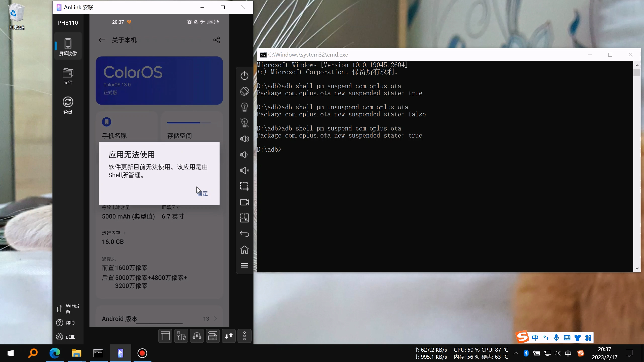The width and height of the screenshot is (644, 362).
Task: Go back from 关于本机 page
Action: 102,40
